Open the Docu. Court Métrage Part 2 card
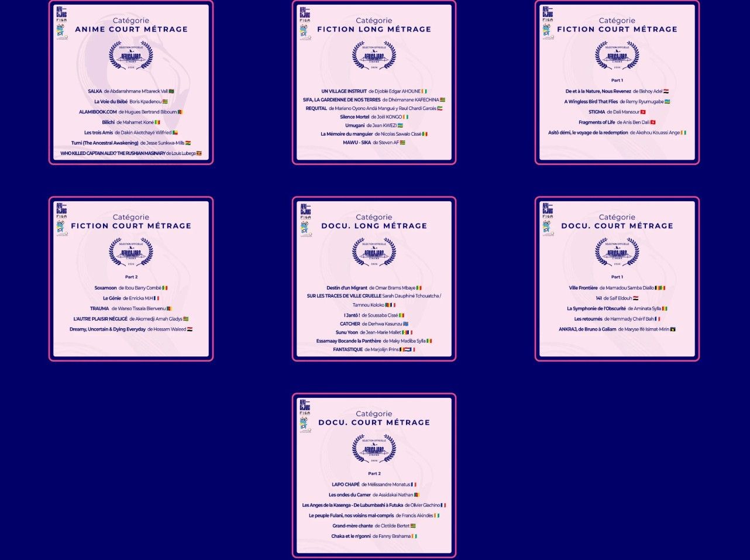 [x=374, y=476]
